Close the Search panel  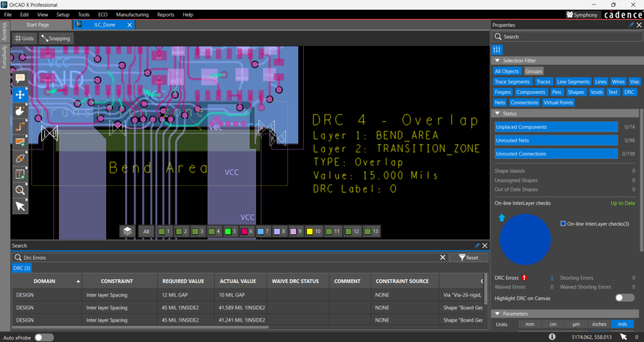click(485, 246)
